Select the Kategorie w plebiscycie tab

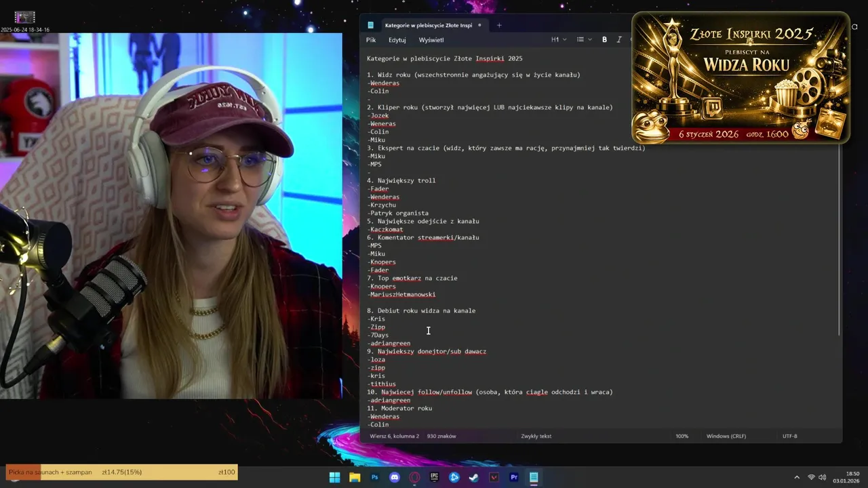tap(429, 25)
